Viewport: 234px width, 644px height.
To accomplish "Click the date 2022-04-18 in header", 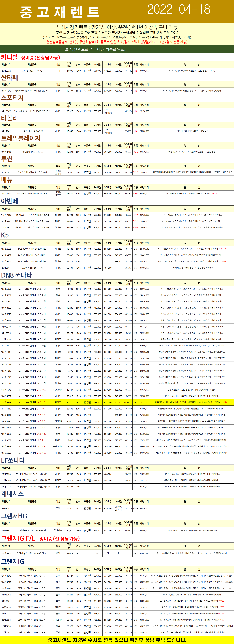I will point(179,9).
